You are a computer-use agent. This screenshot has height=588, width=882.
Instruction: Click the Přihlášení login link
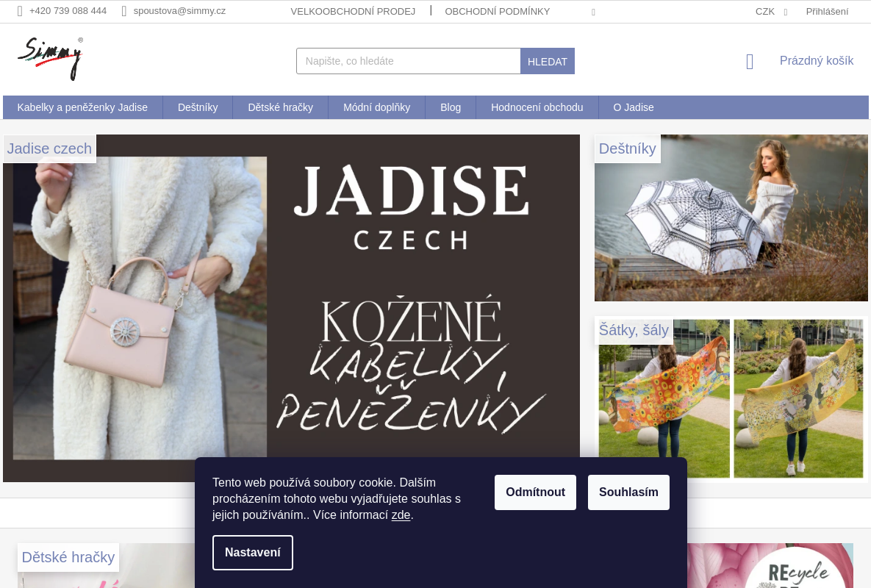[827, 11]
